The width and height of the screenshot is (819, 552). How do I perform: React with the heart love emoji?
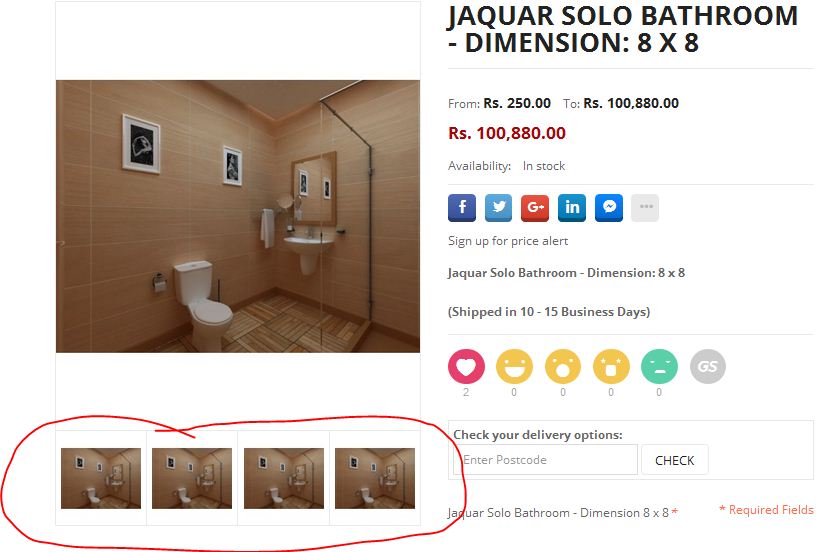pos(466,366)
